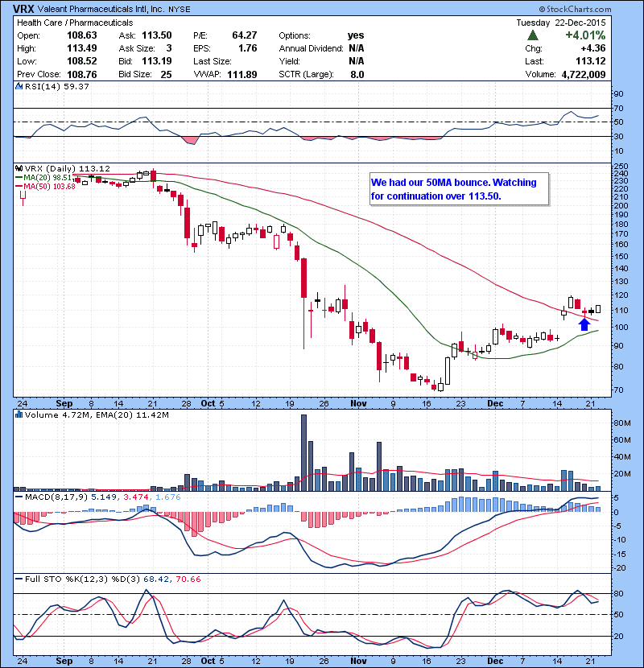Click the red MA(50) legend line marker
The image size is (644, 668).
coord(19,186)
